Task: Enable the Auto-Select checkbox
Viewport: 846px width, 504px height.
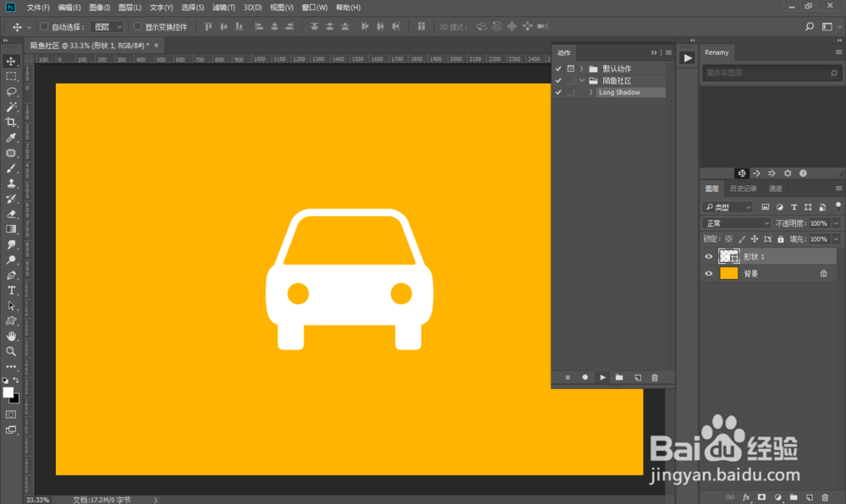Action: point(45,26)
